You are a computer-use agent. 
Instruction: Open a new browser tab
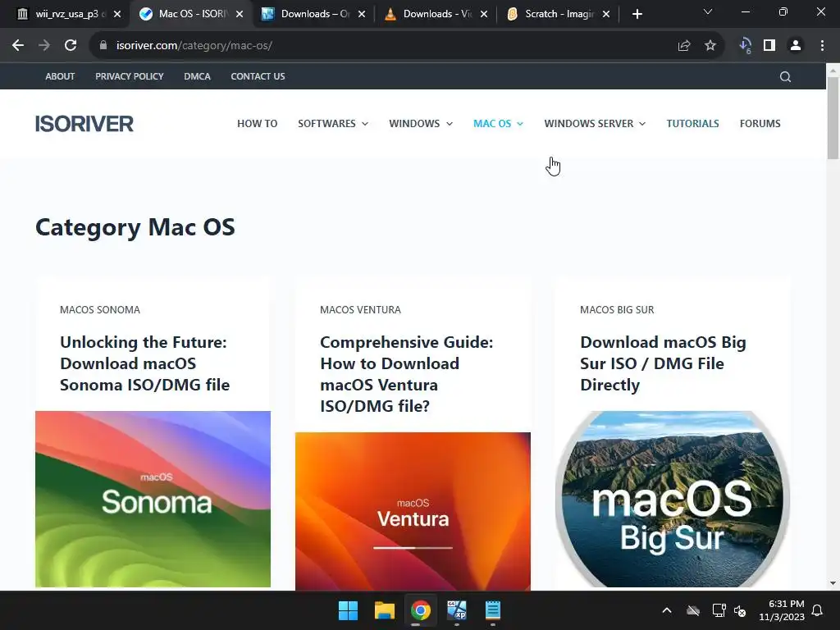point(637,14)
